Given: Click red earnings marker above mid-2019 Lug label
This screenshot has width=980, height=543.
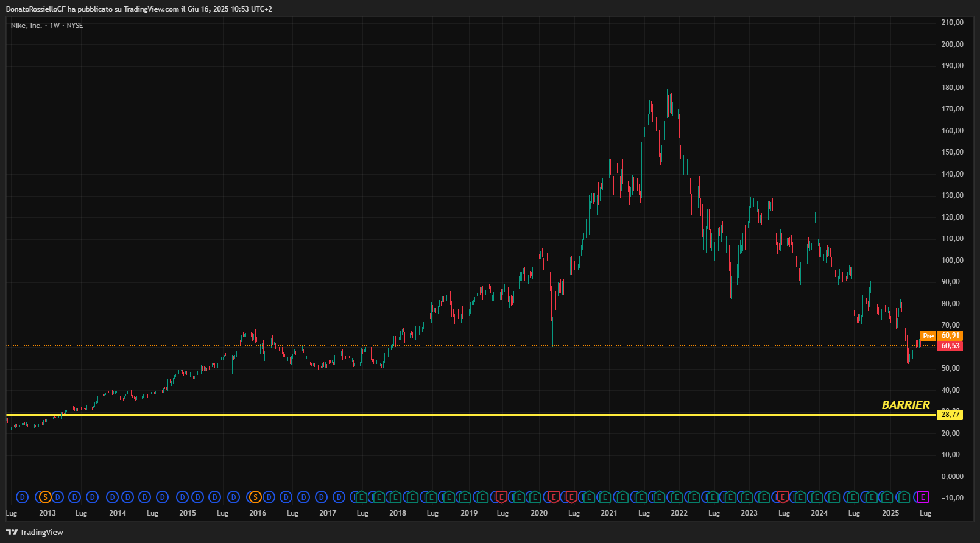Looking at the screenshot, I should 501,497.
